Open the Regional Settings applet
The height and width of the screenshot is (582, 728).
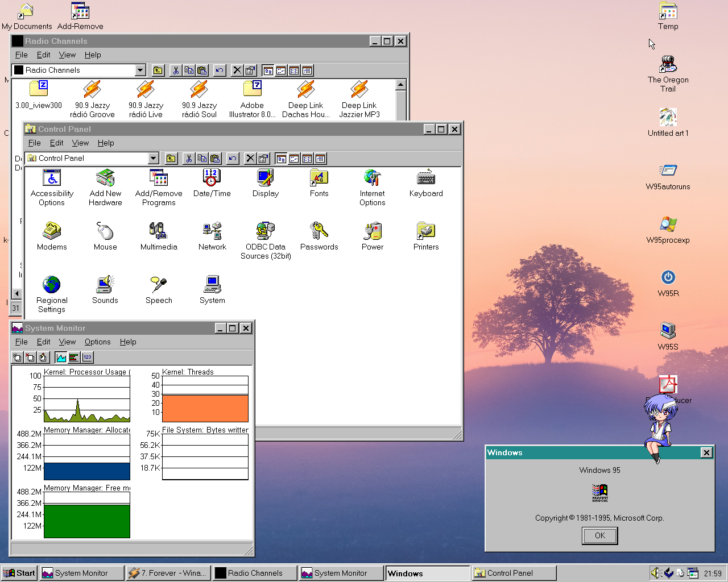tap(51, 284)
